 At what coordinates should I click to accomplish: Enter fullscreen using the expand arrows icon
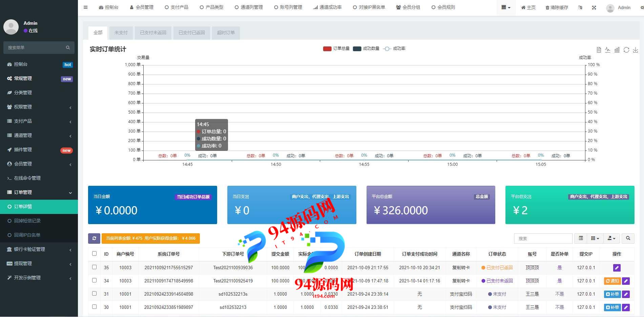[594, 7]
